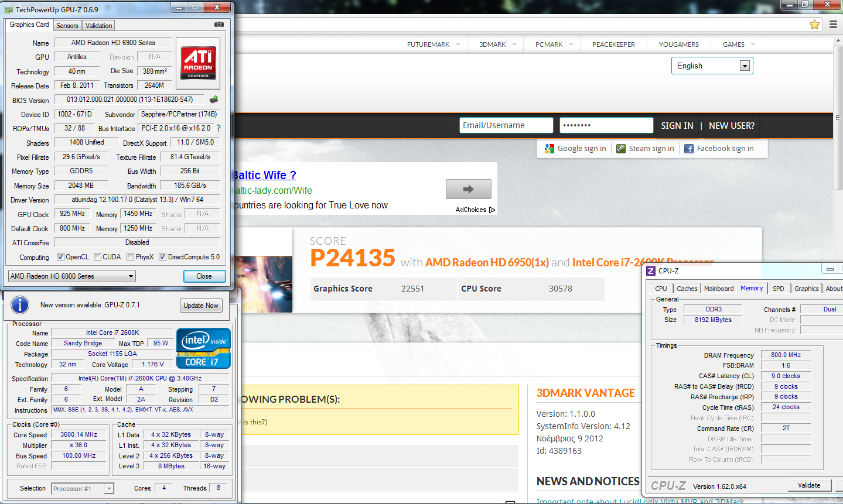Click the GPU Clock 925 MHz value

[x=73, y=214]
